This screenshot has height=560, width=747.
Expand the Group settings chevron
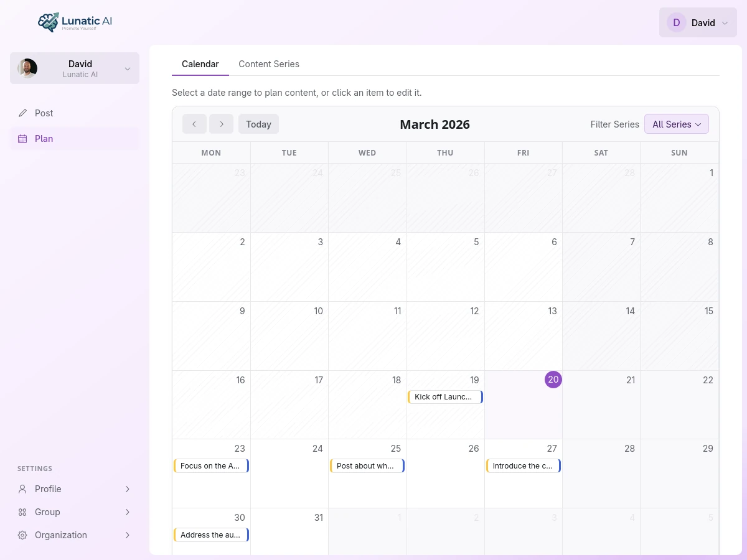[x=128, y=512]
